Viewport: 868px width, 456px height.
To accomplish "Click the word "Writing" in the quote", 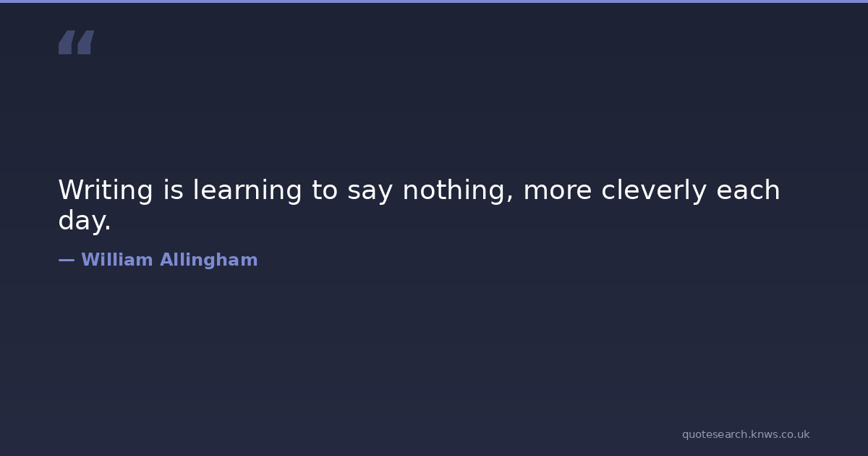I will click(106, 190).
